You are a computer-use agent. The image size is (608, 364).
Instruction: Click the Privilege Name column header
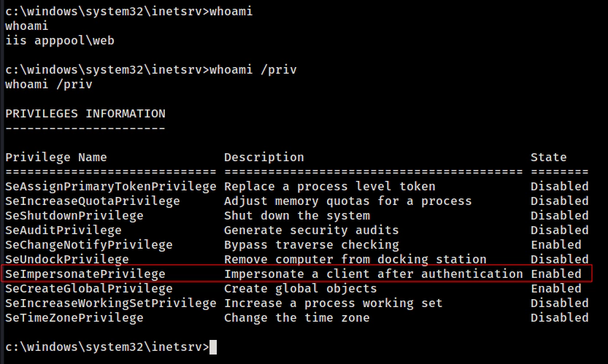[56, 157]
